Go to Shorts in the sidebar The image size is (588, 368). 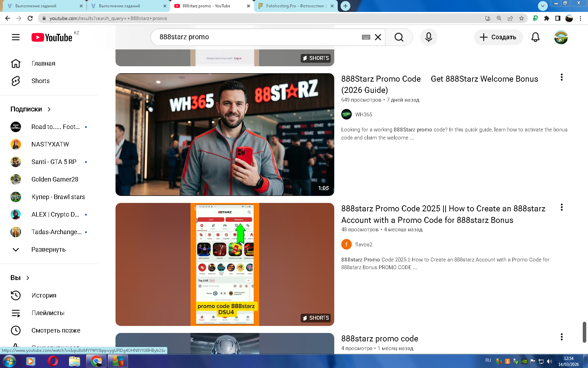coord(40,81)
